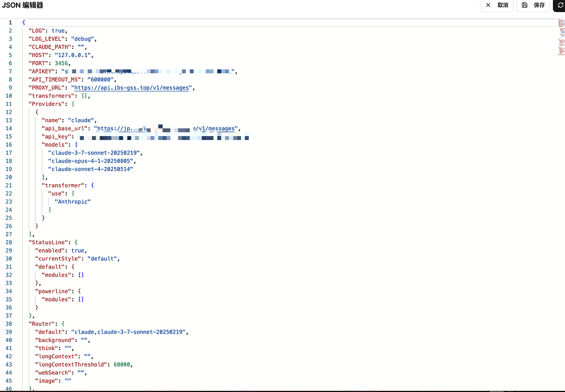
Task: Click the "JSON 编辑器" title
Action: point(23,6)
